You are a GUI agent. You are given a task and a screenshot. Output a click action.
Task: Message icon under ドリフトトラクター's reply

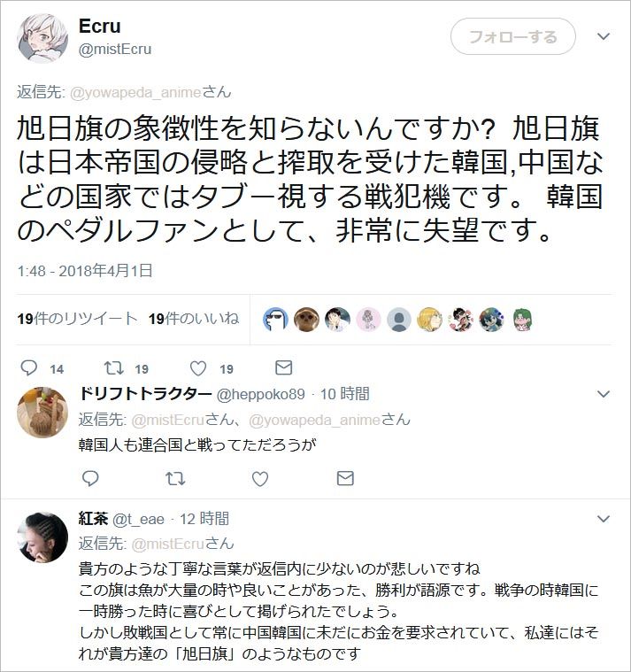[345, 478]
